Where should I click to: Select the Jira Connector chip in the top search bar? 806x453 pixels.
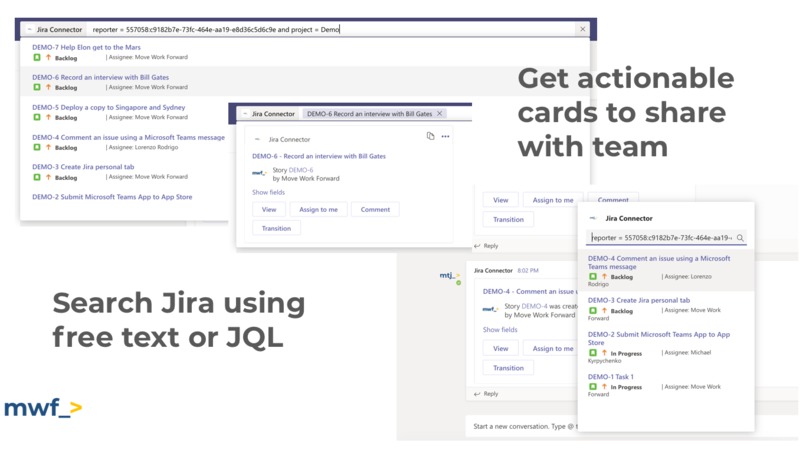[x=55, y=29]
